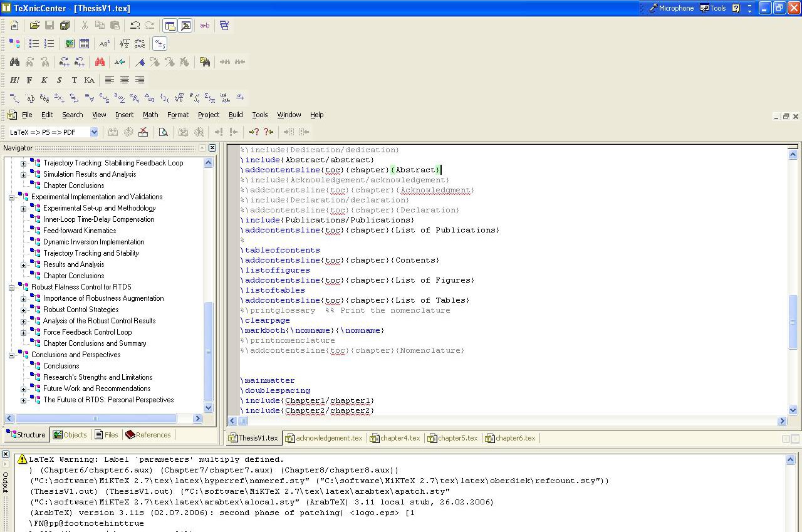Create a new document with toolbar icon

point(15,26)
